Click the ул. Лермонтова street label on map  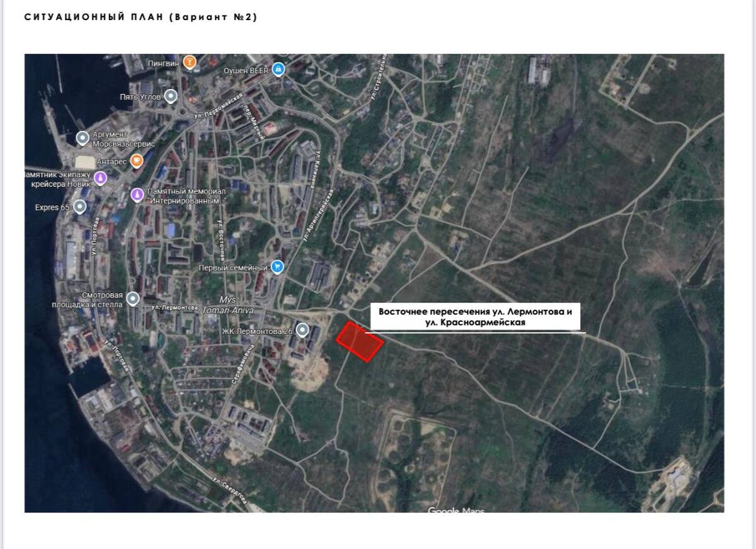pos(176,307)
